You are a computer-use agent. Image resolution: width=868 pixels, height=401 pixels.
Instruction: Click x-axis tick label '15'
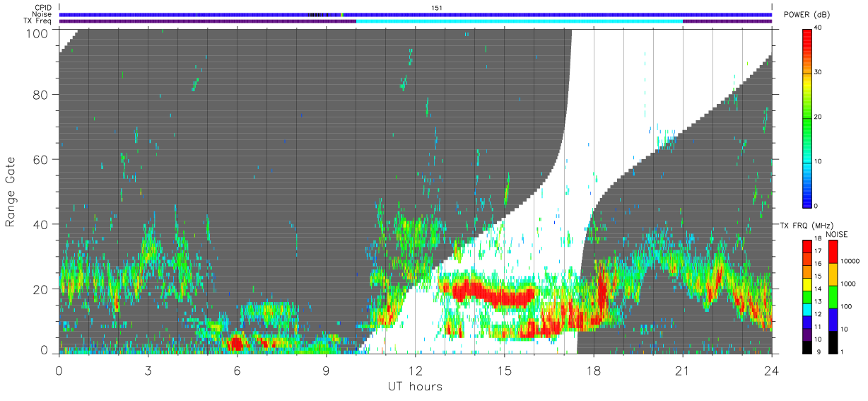click(x=504, y=370)
